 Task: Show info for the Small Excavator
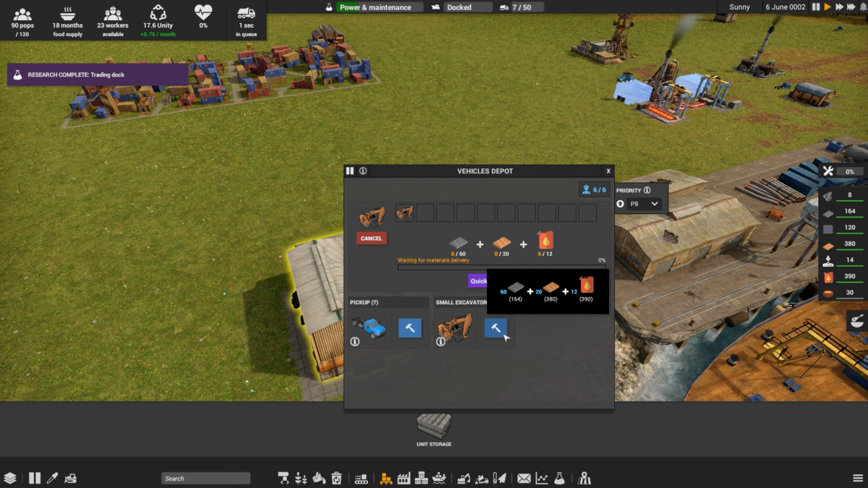point(441,342)
